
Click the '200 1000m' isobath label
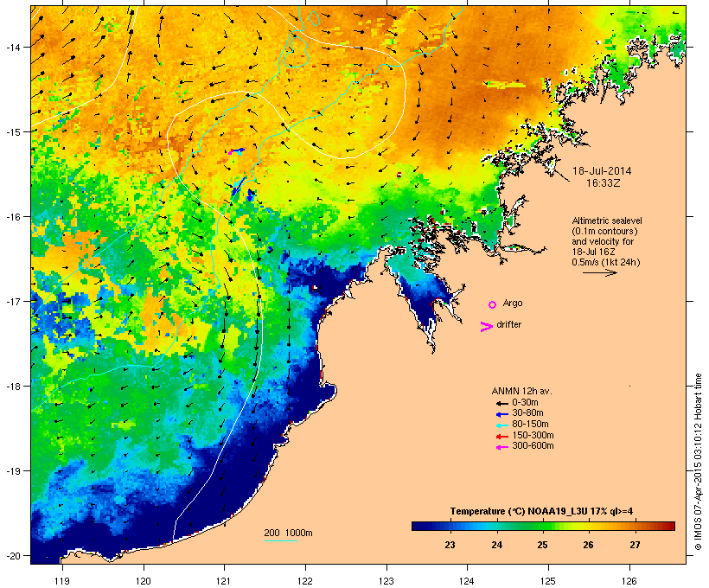point(288,533)
